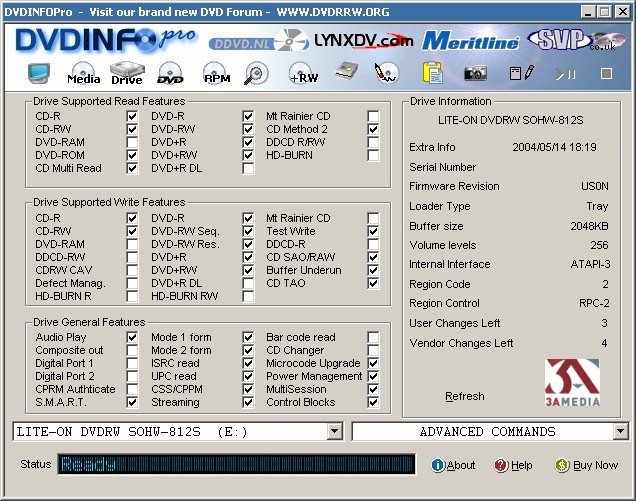Click the Internal Interface value ATAPI-3

[x=590, y=264]
